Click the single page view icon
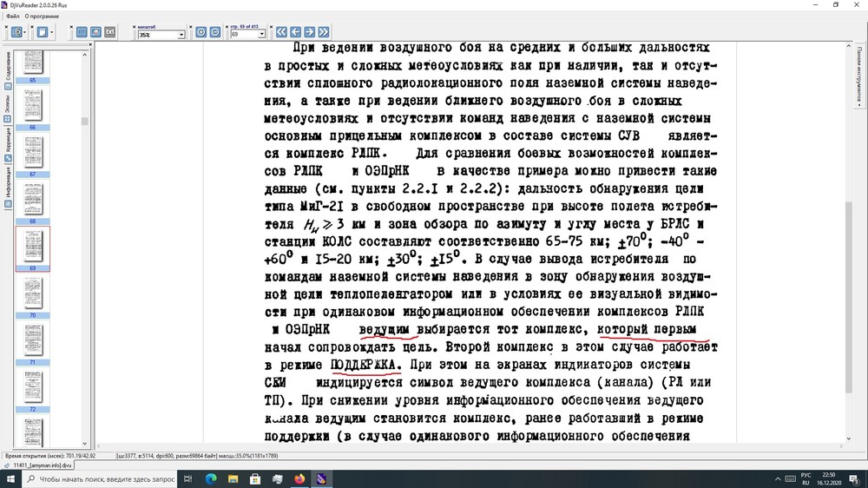 (x=42, y=32)
